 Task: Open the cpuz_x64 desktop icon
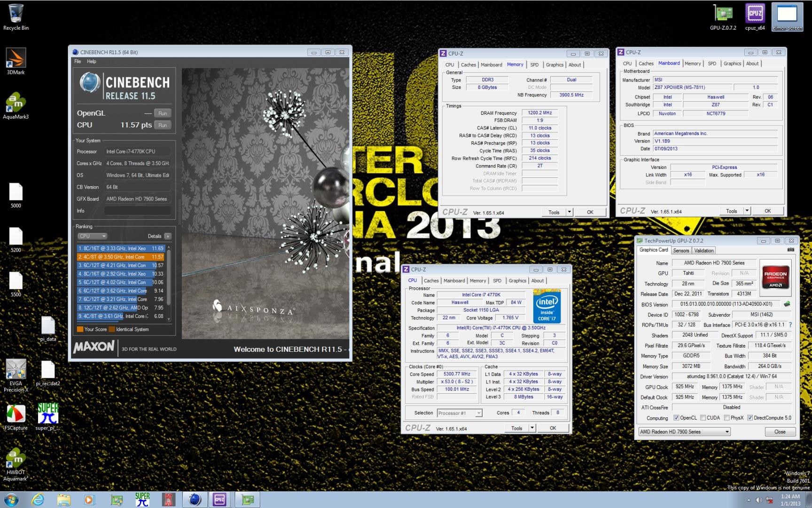pyautogui.click(x=755, y=17)
